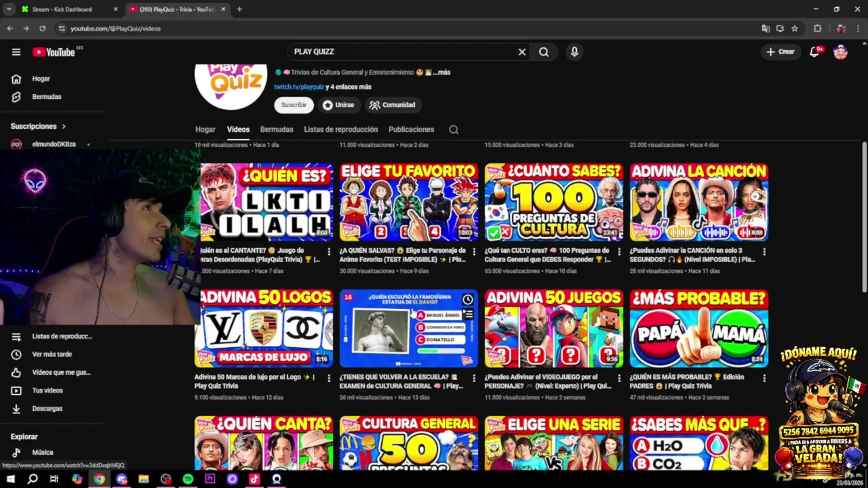Click the Crear button
868x488 pixels.
click(x=780, y=52)
